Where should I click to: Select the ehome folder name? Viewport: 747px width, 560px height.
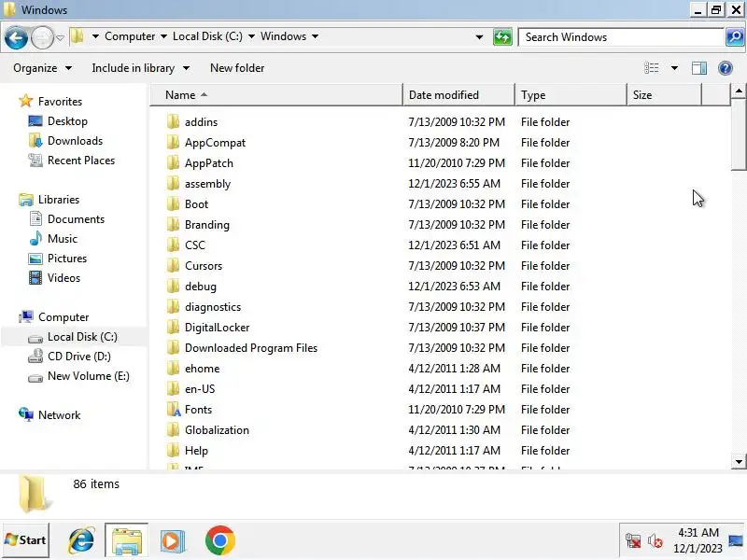click(x=202, y=368)
